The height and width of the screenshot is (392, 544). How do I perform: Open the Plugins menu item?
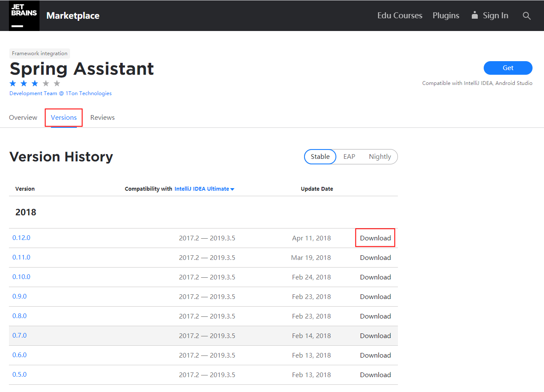point(446,15)
